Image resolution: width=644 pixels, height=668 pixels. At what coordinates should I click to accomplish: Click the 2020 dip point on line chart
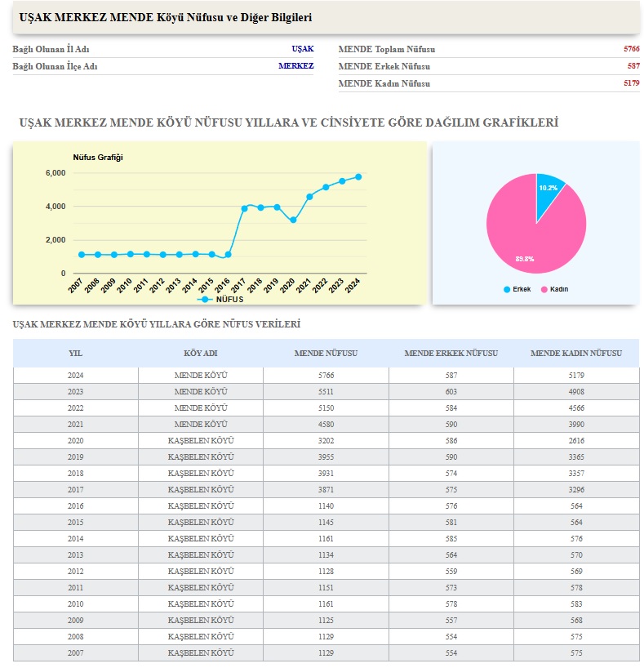click(x=293, y=220)
